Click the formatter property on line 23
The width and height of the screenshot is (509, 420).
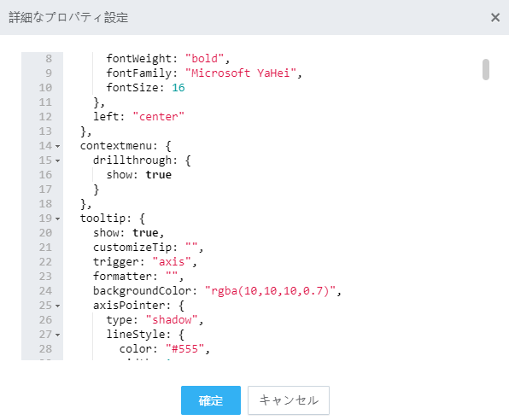click(122, 277)
